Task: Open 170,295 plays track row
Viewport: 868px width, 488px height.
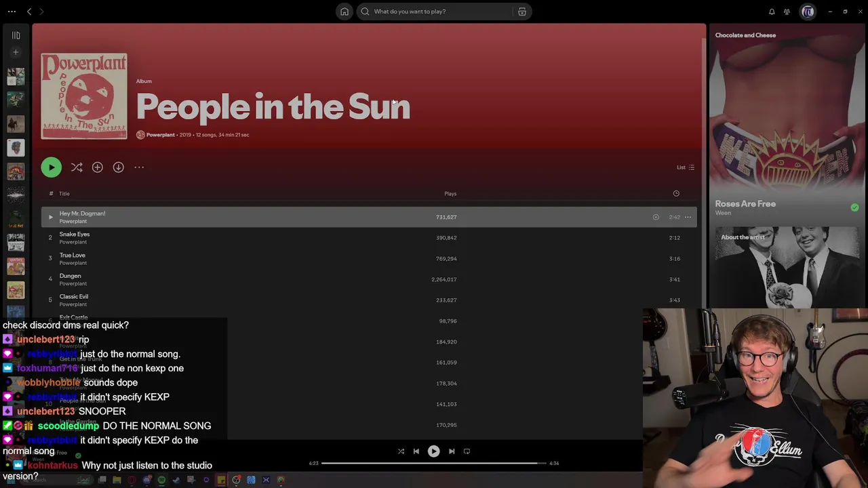Action: coord(369,425)
